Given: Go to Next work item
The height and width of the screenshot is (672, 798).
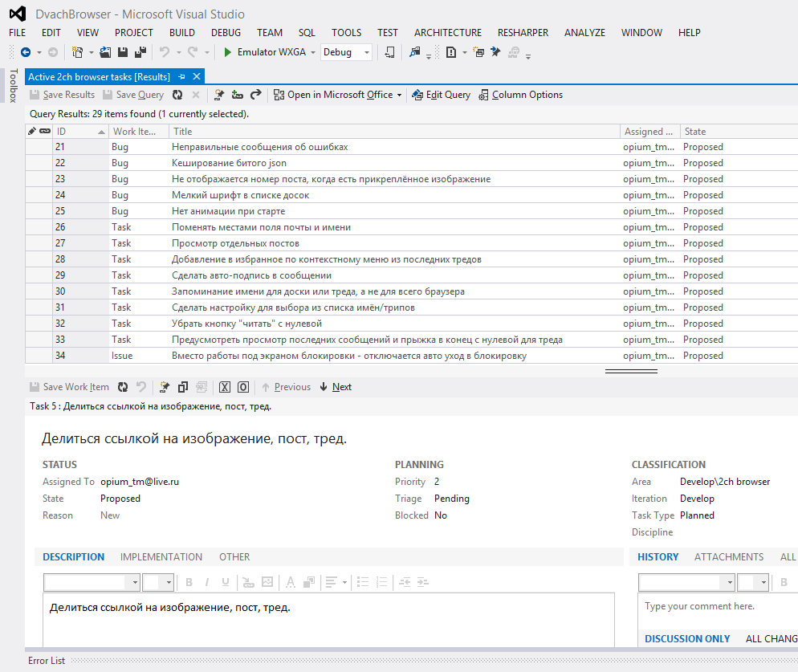Looking at the screenshot, I should (x=336, y=387).
